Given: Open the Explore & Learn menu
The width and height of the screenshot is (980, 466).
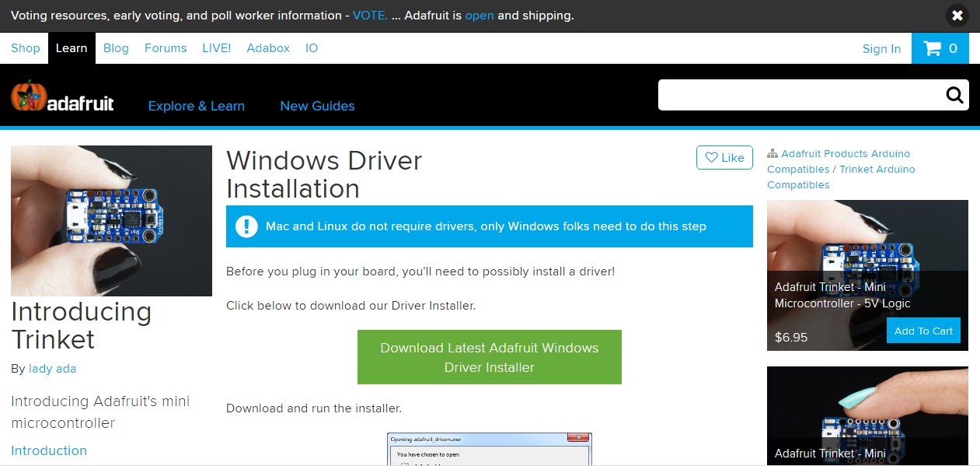Looking at the screenshot, I should point(197,106).
